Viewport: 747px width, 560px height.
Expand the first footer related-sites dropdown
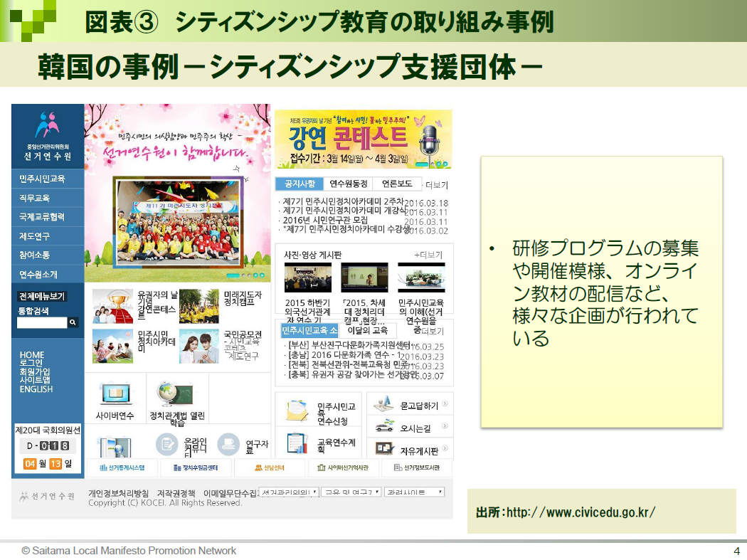[x=288, y=492]
